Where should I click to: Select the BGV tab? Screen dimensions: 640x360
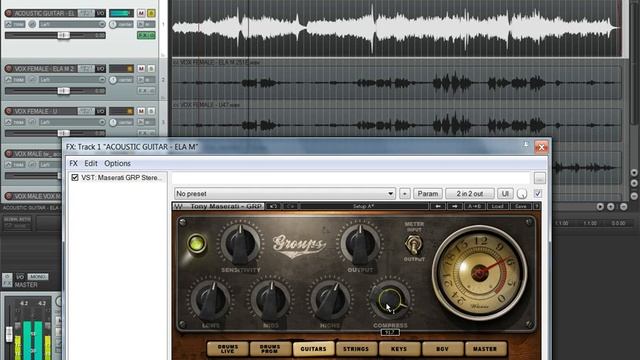coord(442,349)
